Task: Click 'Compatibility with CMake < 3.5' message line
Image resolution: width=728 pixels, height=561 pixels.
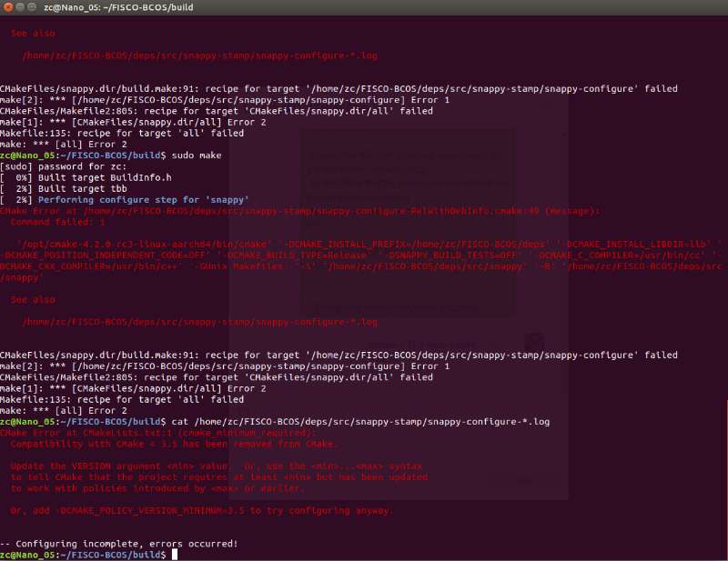Action: click(x=174, y=444)
